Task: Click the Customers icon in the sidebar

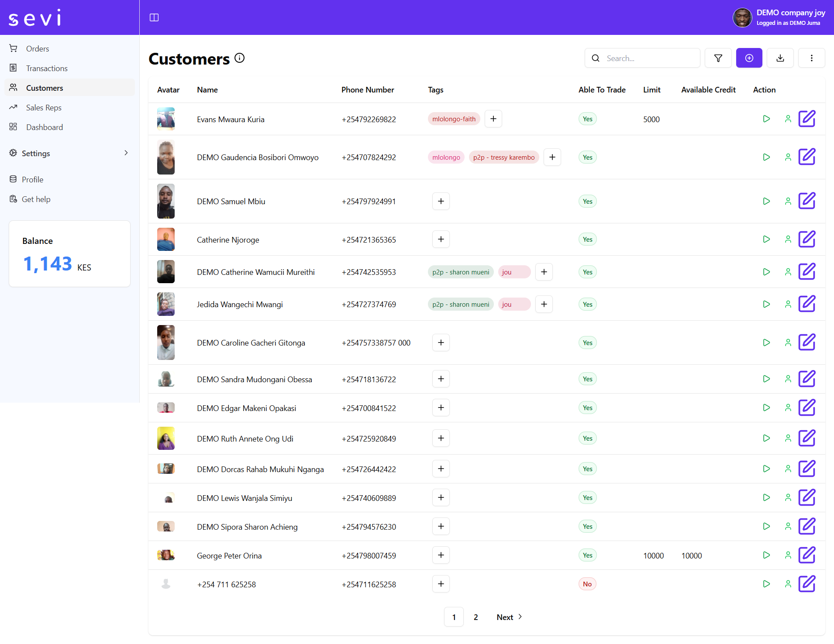Action: click(x=14, y=87)
